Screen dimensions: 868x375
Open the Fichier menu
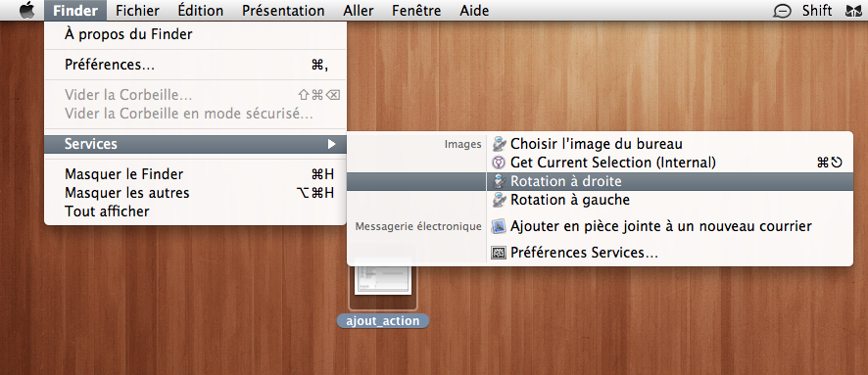138,10
